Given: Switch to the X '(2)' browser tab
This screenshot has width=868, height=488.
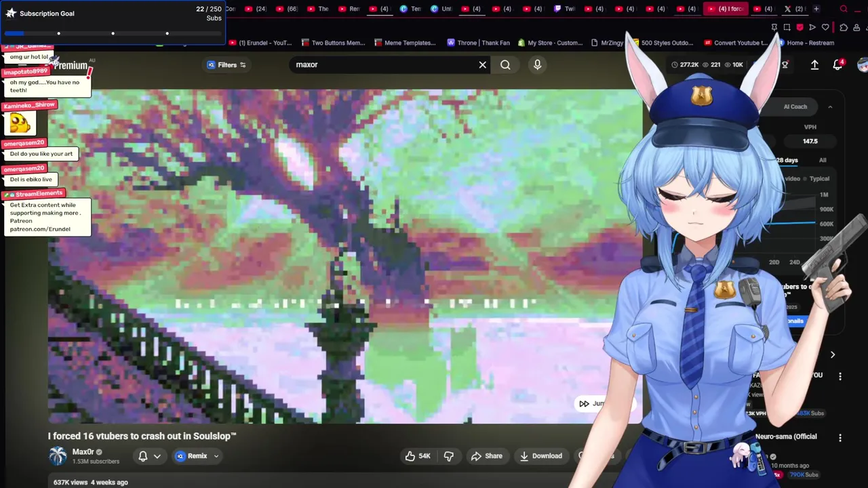Looking at the screenshot, I should click(793, 9).
